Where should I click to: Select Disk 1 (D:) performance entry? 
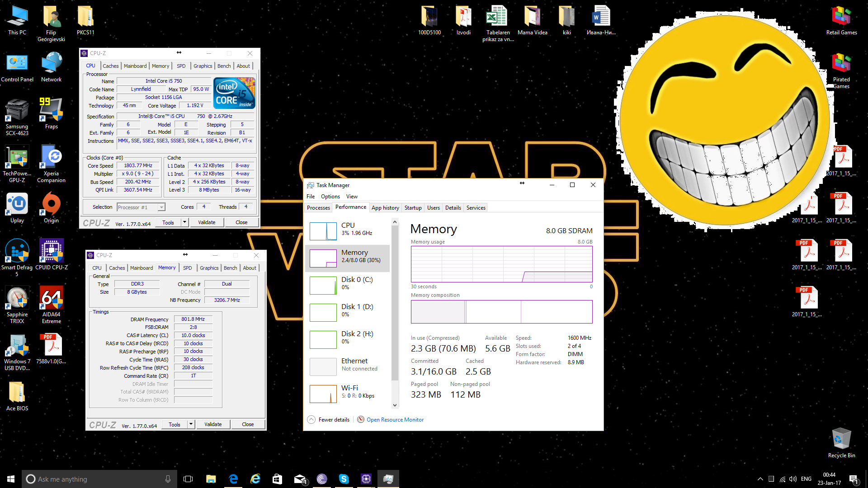pos(348,312)
